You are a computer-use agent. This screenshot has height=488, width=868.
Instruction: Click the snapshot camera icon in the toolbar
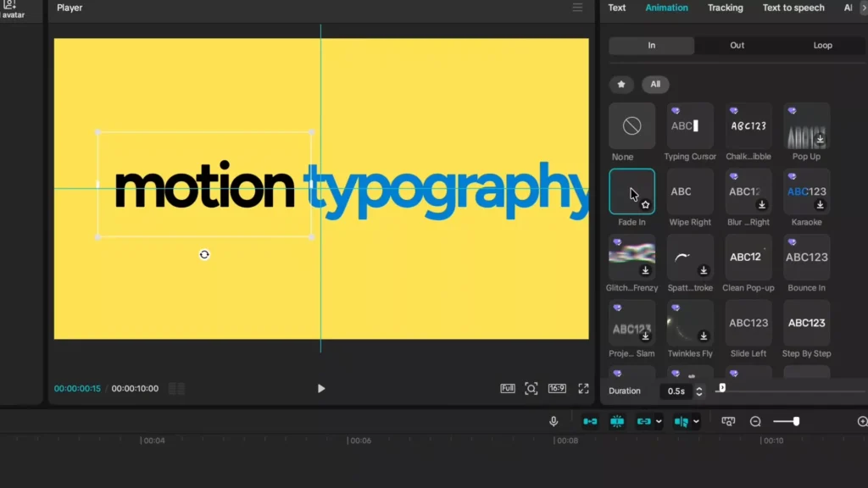(727, 421)
